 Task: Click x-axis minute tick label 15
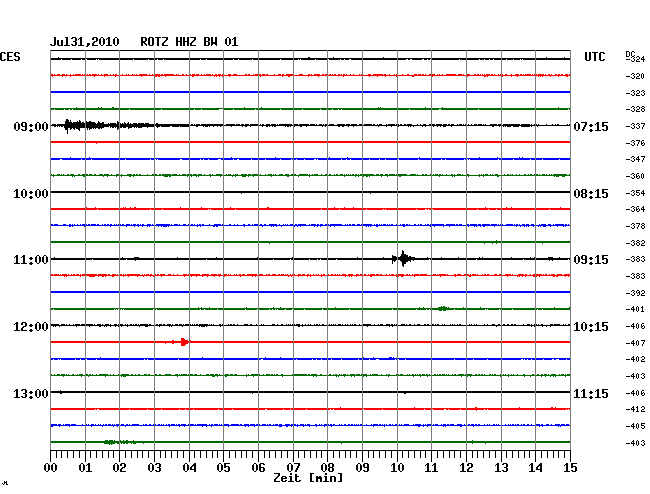tap(570, 468)
